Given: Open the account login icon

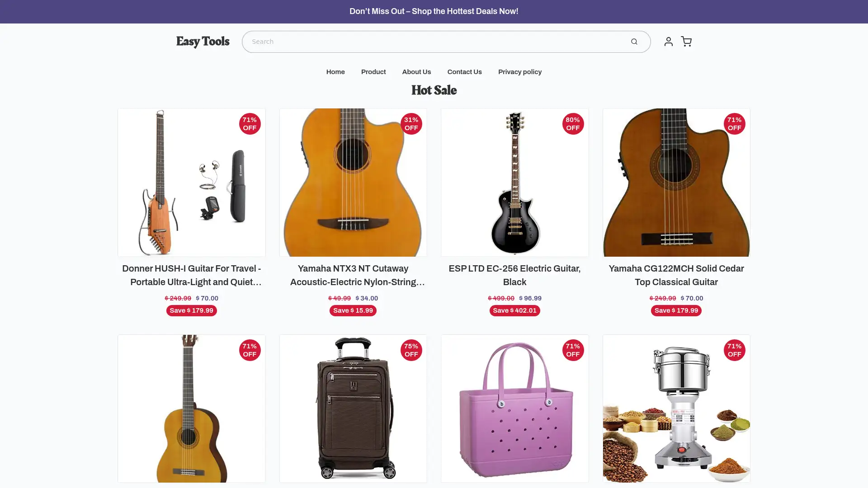Looking at the screenshot, I should (x=668, y=41).
